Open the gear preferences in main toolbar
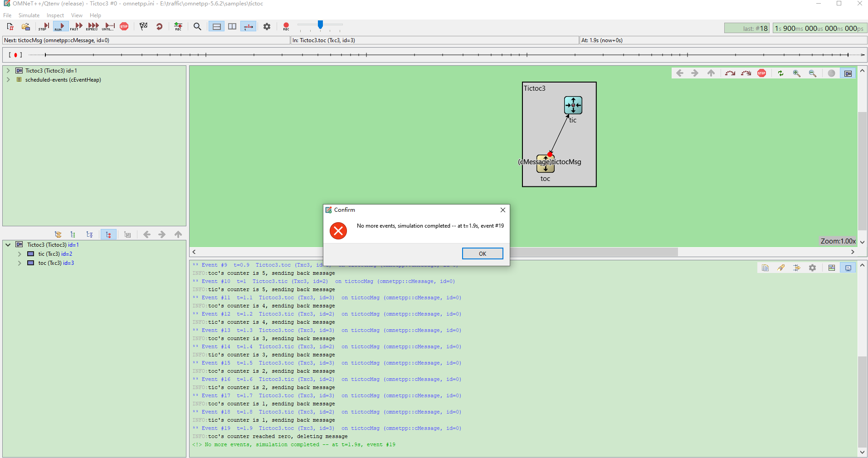 (267, 27)
